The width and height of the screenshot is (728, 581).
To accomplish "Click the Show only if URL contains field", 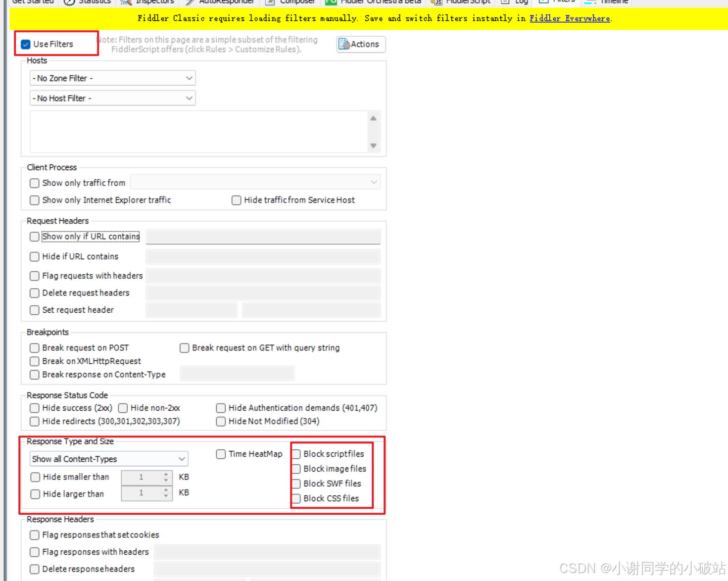I will click(263, 237).
